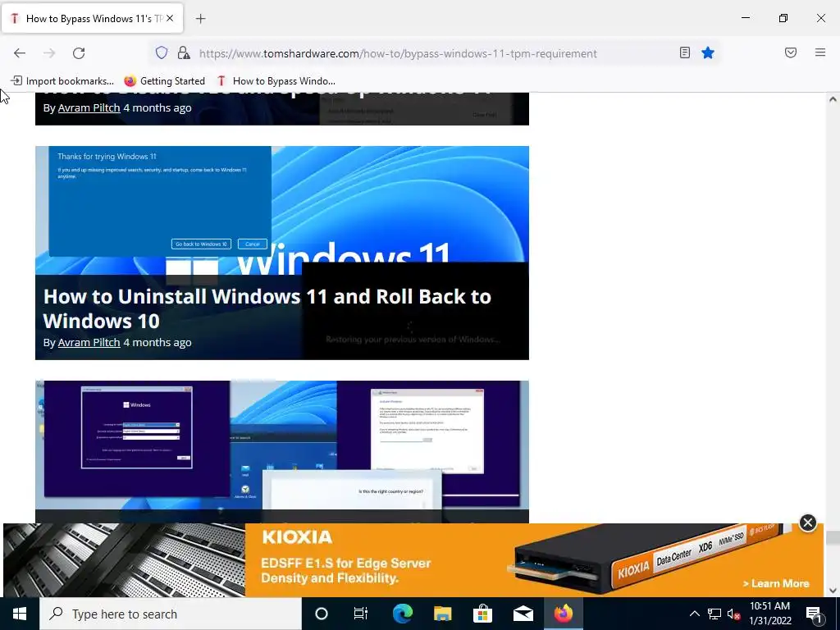
Task: Open the Windows Start menu
Action: point(20,614)
